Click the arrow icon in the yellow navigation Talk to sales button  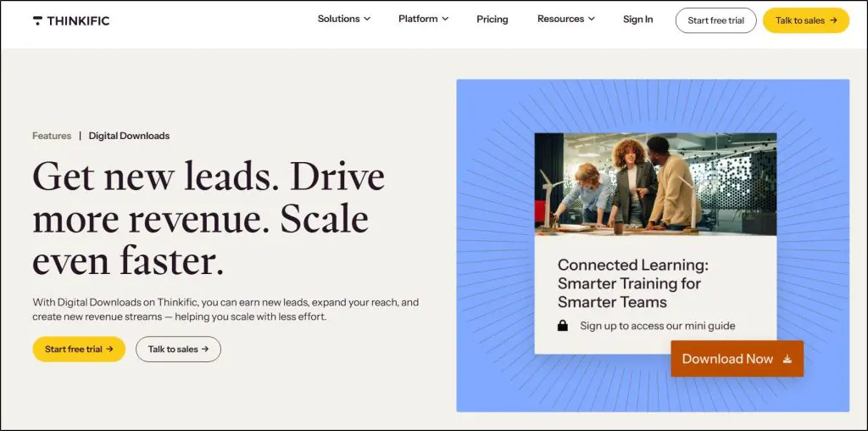point(833,20)
